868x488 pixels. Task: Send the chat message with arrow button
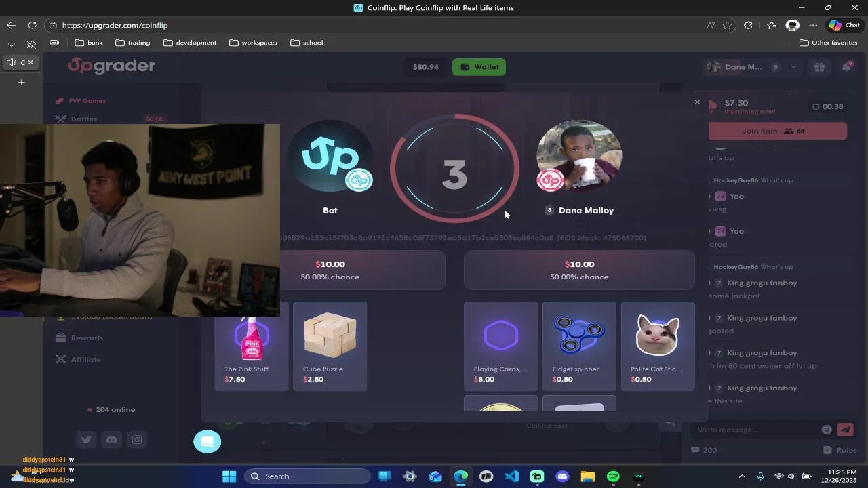coord(845,430)
